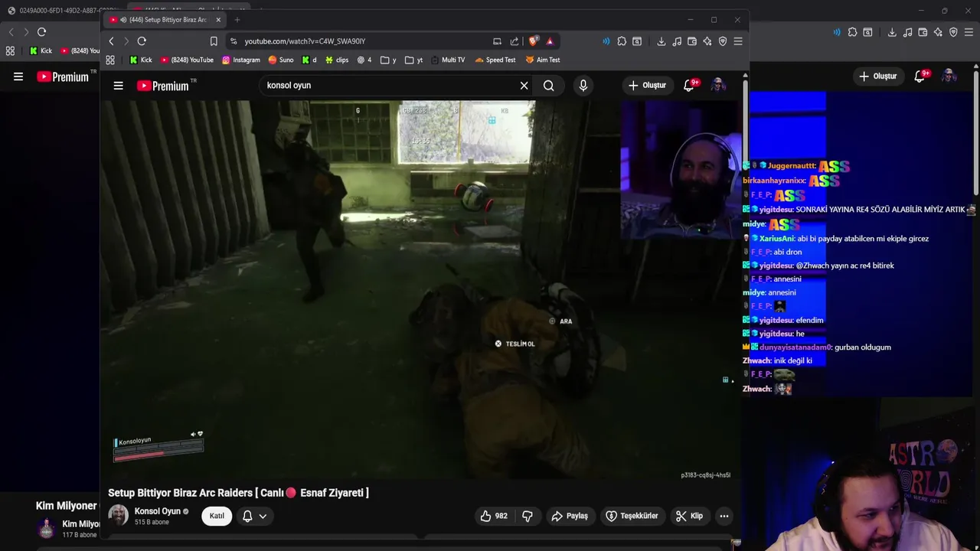The width and height of the screenshot is (980, 551).
Task: Open Kick bookmark in front window
Action: pyautogui.click(x=141, y=60)
